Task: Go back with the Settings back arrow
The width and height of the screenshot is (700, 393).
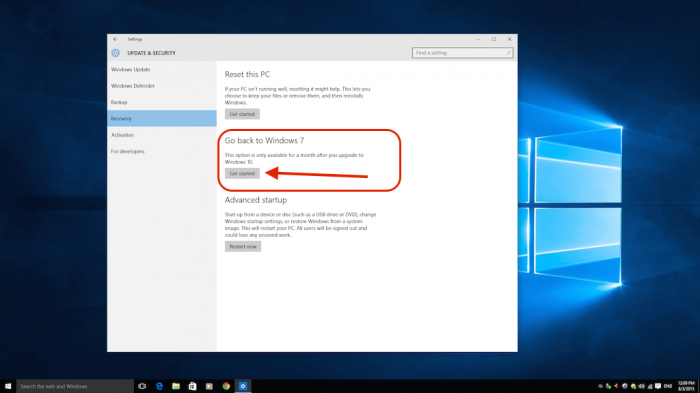Action: tap(115, 39)
